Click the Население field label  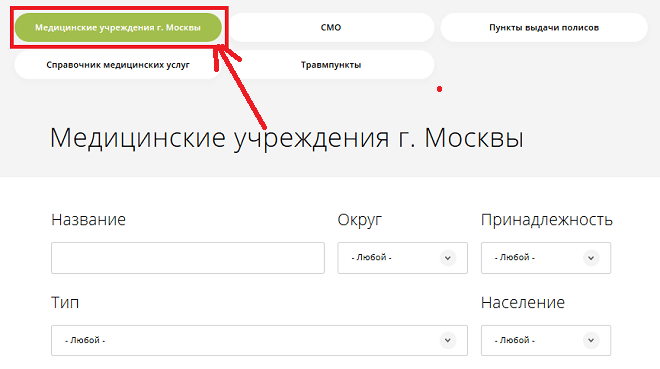pos(523,303)
